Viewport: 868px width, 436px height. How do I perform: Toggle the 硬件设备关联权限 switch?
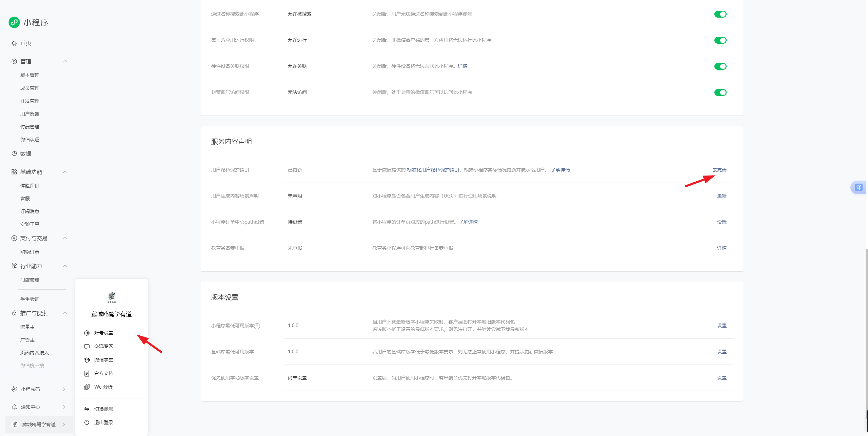720,66
